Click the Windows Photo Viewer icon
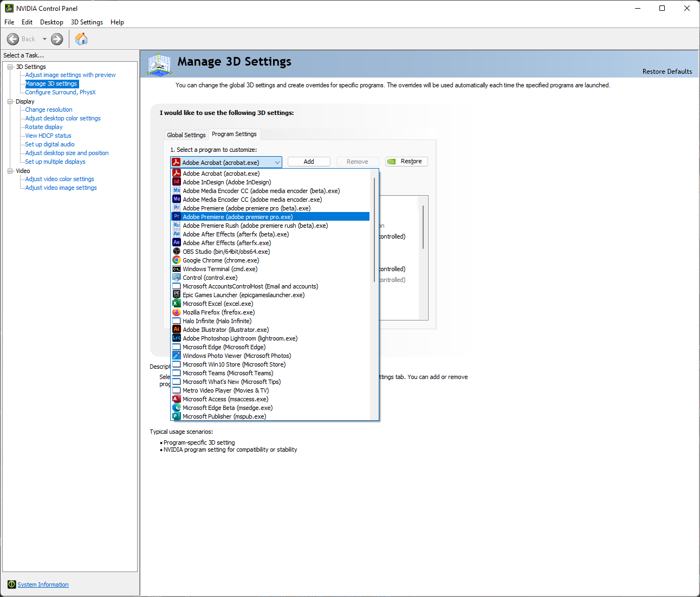This screenshot has width=700, height=597. pos(177,356)
